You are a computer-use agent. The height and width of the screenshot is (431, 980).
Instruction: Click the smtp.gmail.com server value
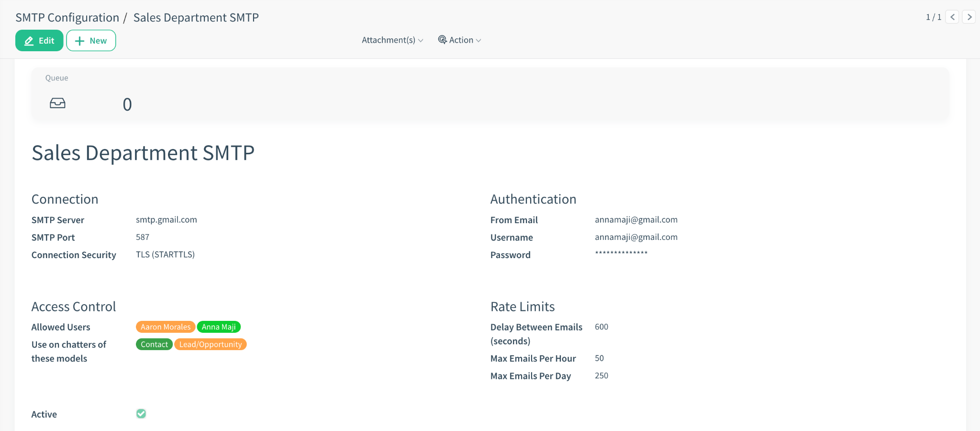[x=166, y=220]
